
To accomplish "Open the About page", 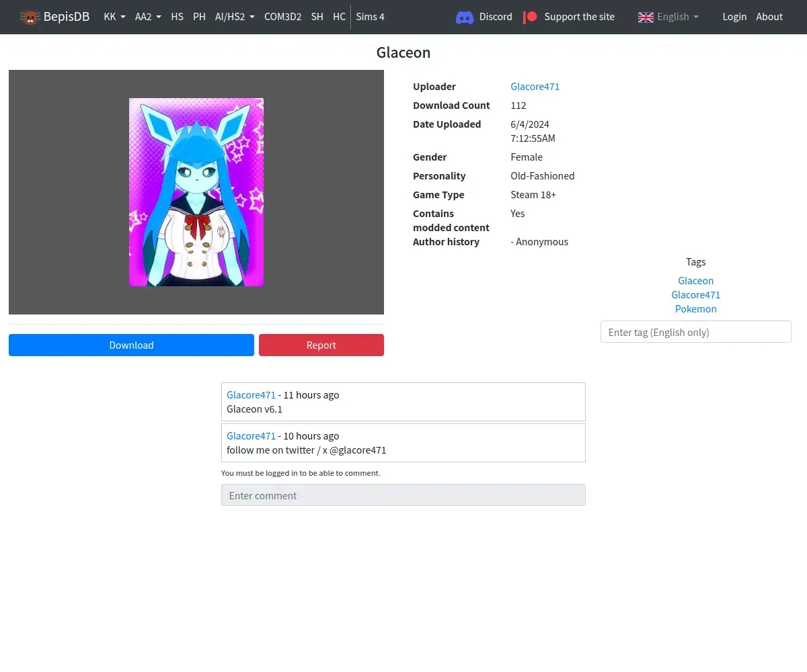I will (x=769, y=17).
